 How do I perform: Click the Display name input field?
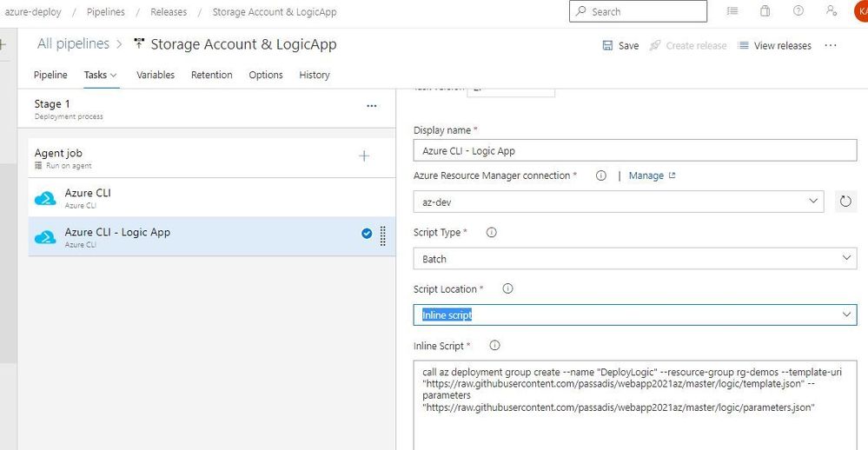[635, 150]
